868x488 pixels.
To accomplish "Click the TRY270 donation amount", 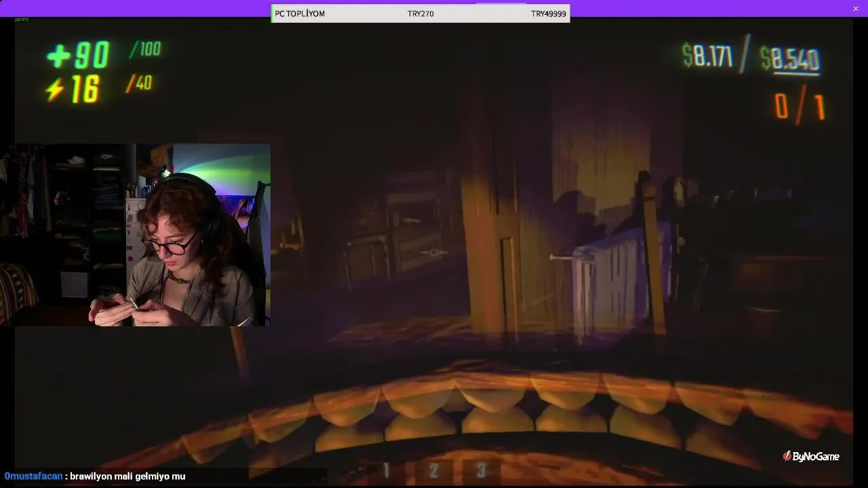I will [420, 14].
